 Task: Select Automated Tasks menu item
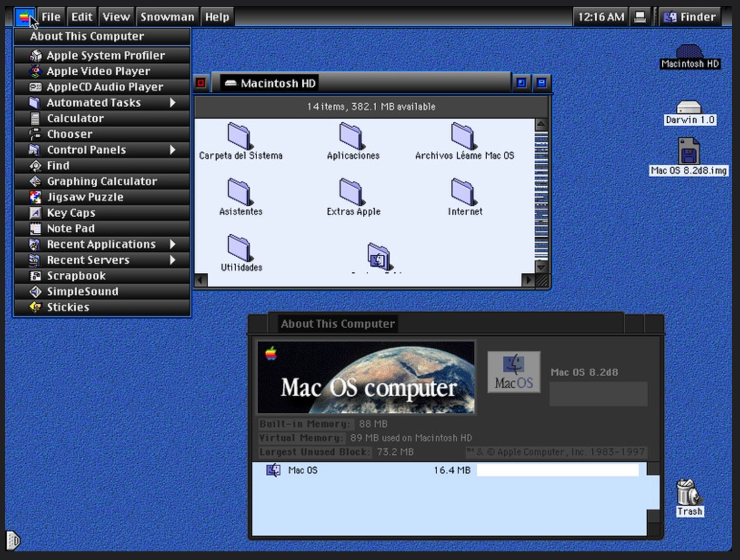coord(102,103)
